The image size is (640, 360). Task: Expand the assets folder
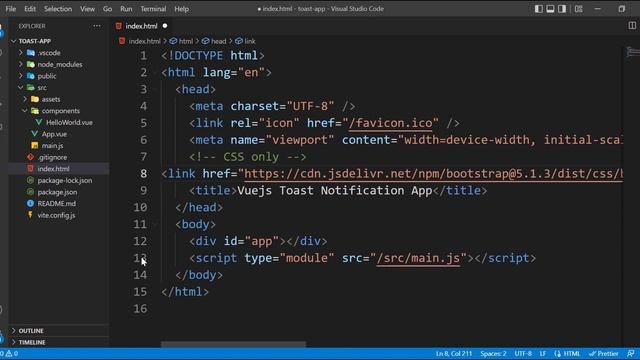click(x=51, y=99)
